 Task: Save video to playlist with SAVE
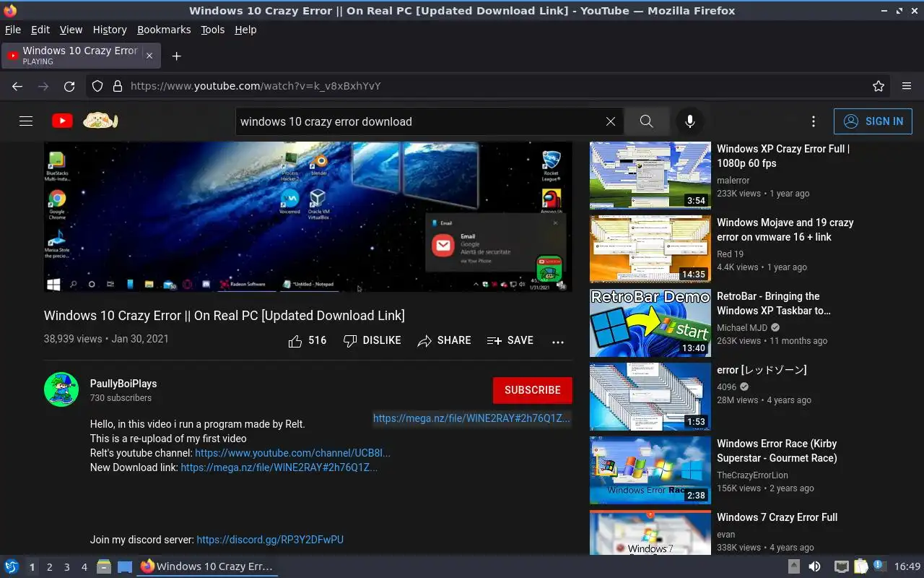(510, 340)
